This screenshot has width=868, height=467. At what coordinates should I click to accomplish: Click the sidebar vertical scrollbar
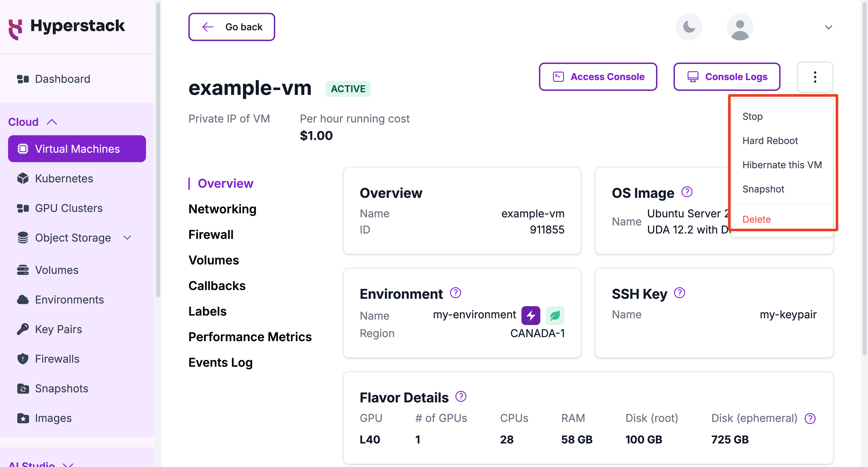[158, 150]
